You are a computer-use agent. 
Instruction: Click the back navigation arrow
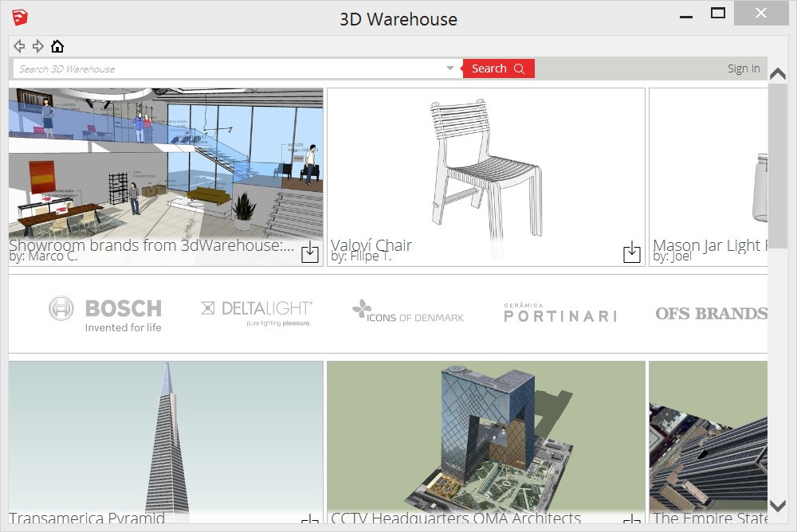click(x=18, y=45)
